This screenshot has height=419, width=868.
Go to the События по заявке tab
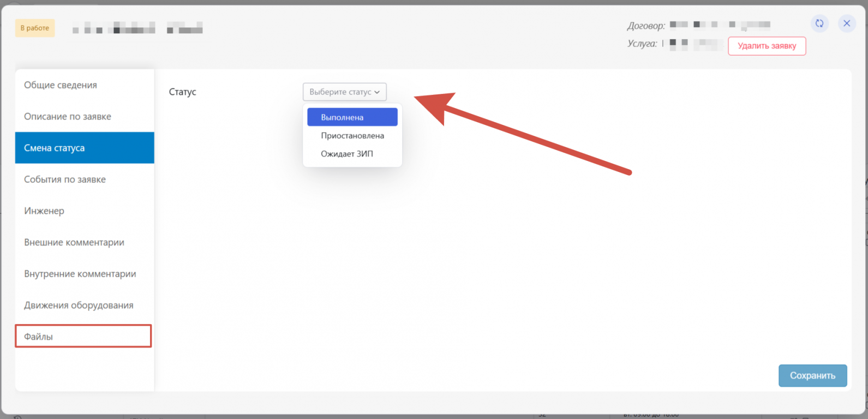[65, 179]
